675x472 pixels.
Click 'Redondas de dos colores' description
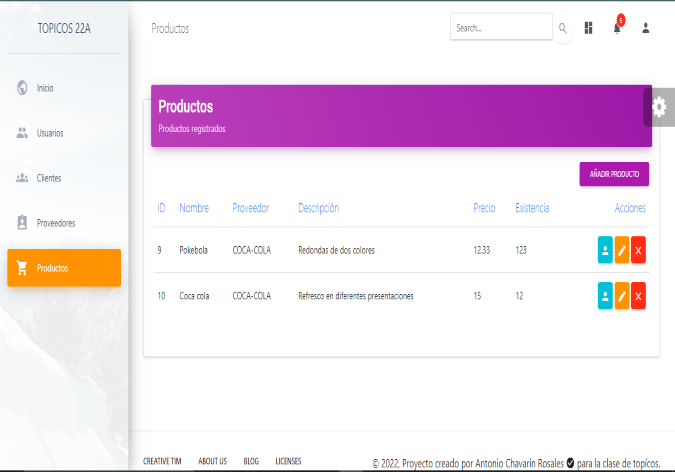(337, 250)
